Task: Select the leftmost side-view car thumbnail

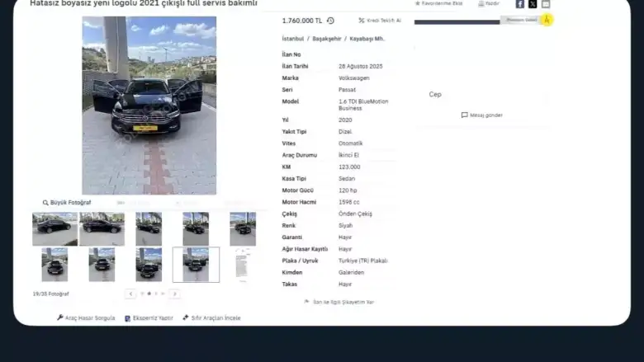Action: point(55,228)
